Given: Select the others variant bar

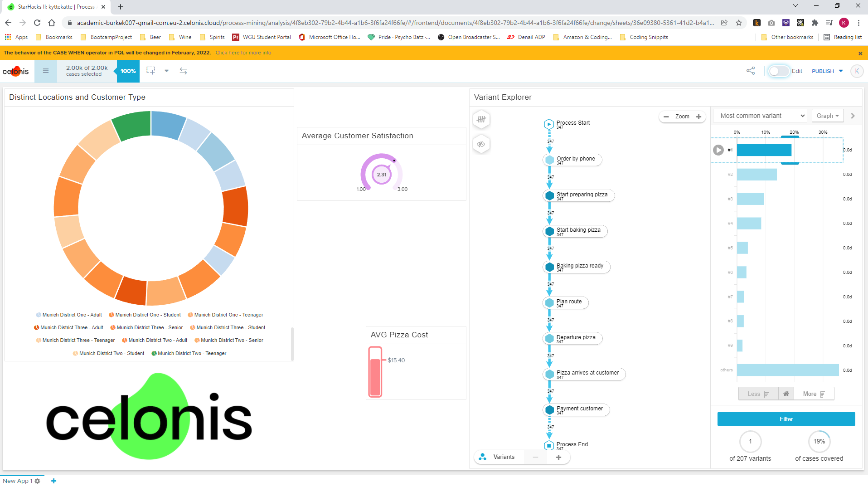Looking at the screenshot, I should click(788, 370).
